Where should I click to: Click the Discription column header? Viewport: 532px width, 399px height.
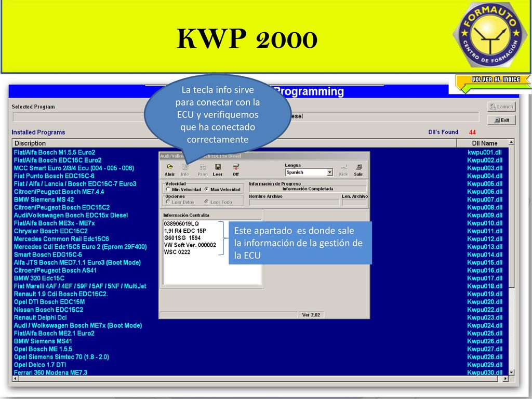234,143
